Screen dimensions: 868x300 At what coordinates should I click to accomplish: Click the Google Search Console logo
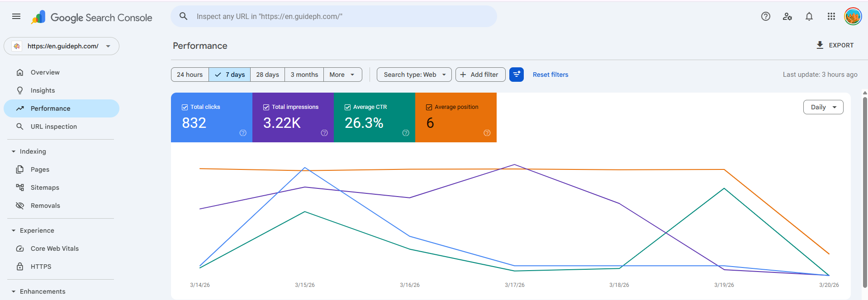91,17
